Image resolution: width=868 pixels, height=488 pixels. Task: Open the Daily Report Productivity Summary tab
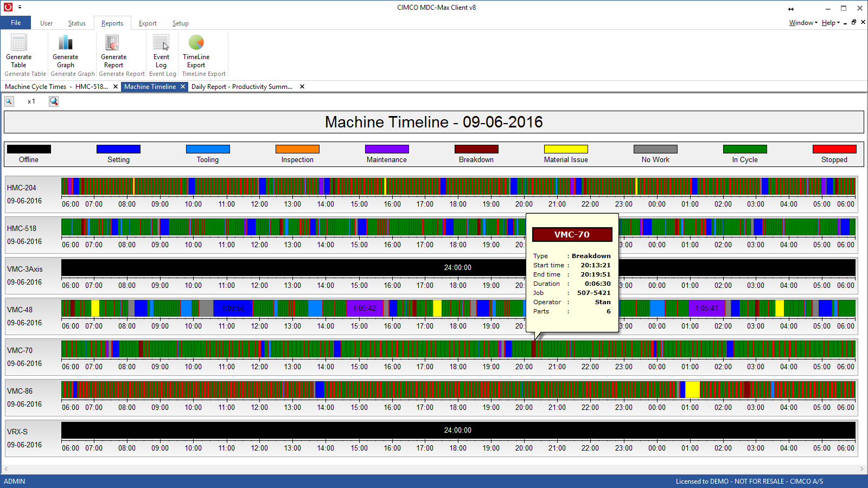click(x=242, y=87)
